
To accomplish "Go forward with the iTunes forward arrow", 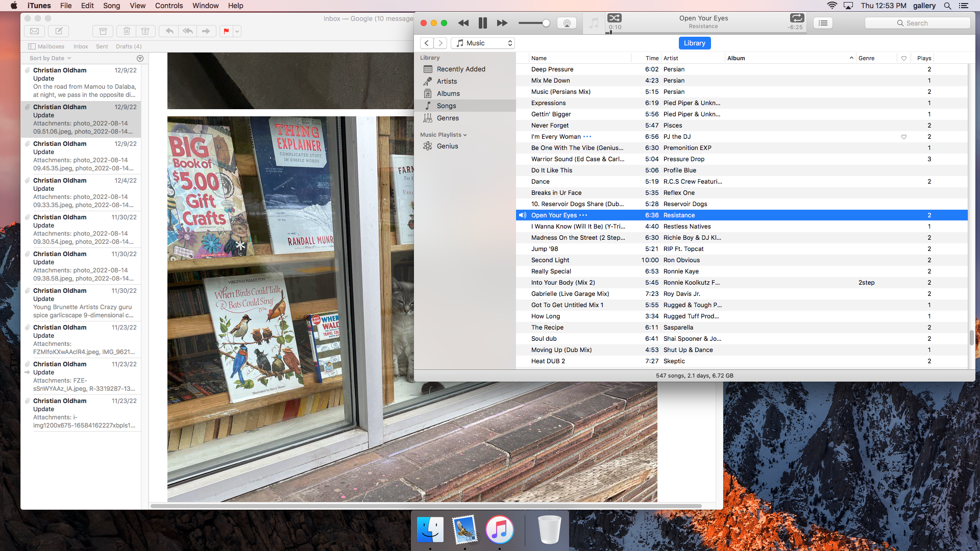I will coord(440,43).
